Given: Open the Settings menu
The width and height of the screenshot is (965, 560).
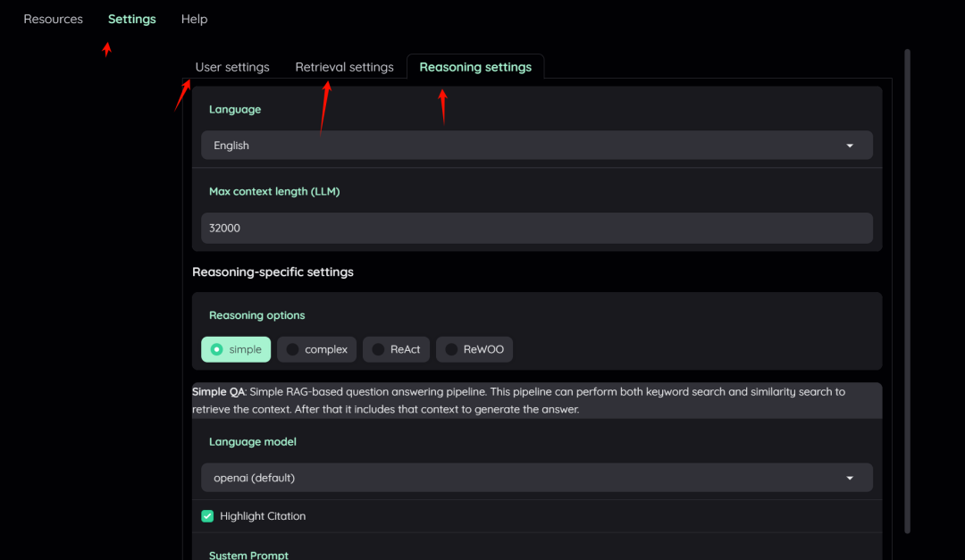Looking at the screenshot, I should 131,19.
